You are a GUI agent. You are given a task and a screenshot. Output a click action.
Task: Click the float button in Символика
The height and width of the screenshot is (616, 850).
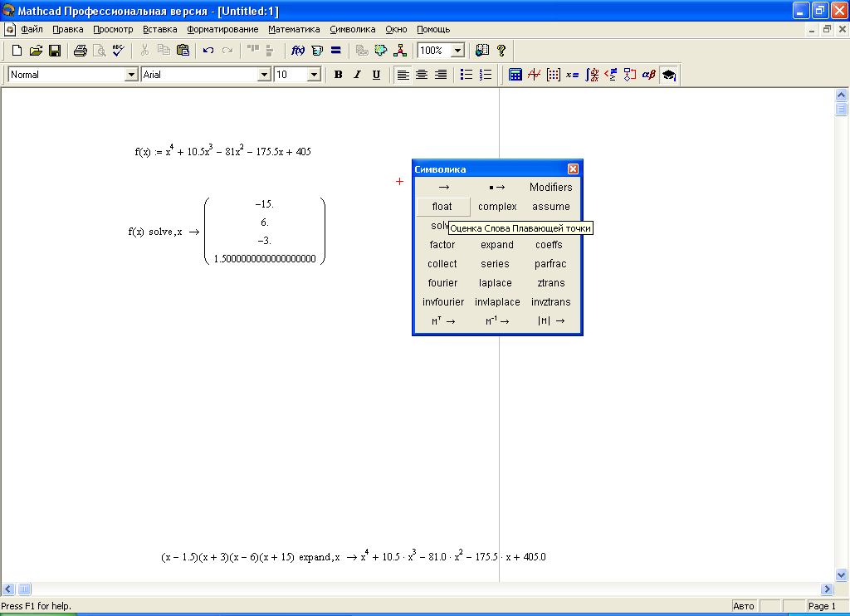(x=442, y=207)
